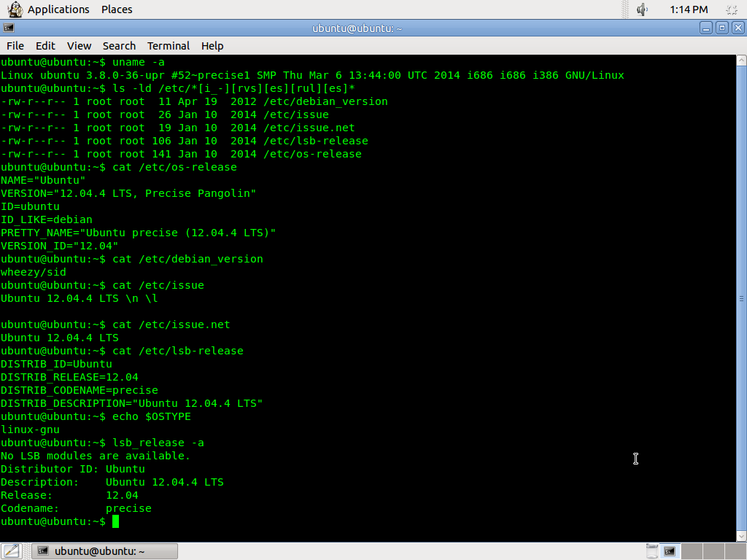The height and width of the screenshot is (560, 747).
Task: Click the VERSION_ID="12.04" line
Action: click(60, 246)
